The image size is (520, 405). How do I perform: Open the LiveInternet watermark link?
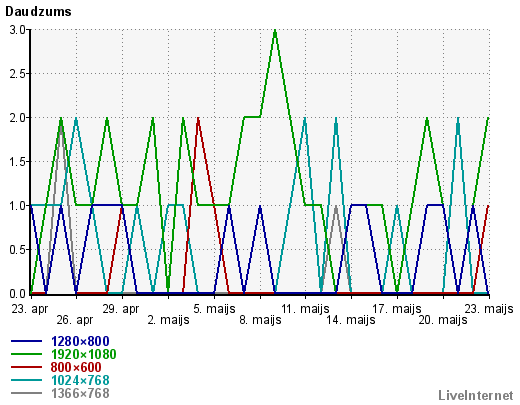476,395
